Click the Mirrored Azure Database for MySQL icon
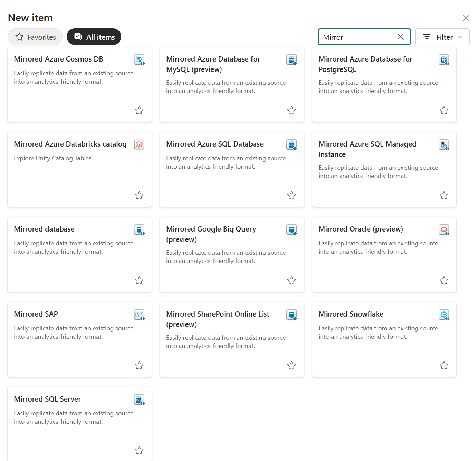 pyautogui.click(x=292, y=60)
